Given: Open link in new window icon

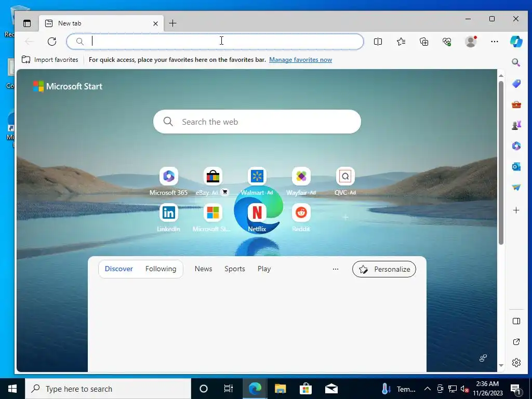Looking at the screenshot, I should (x=516, y=342).
